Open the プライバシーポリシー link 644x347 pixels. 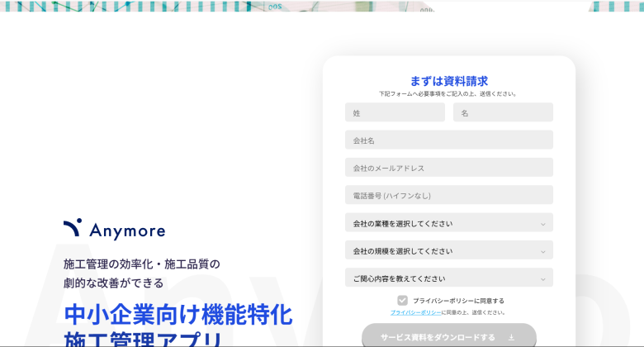click(415, 313)
